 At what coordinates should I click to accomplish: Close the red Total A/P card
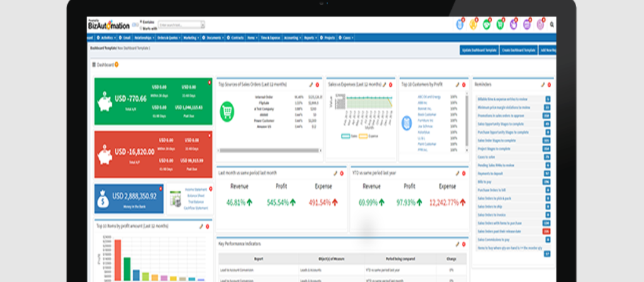[x=209, y=135]
